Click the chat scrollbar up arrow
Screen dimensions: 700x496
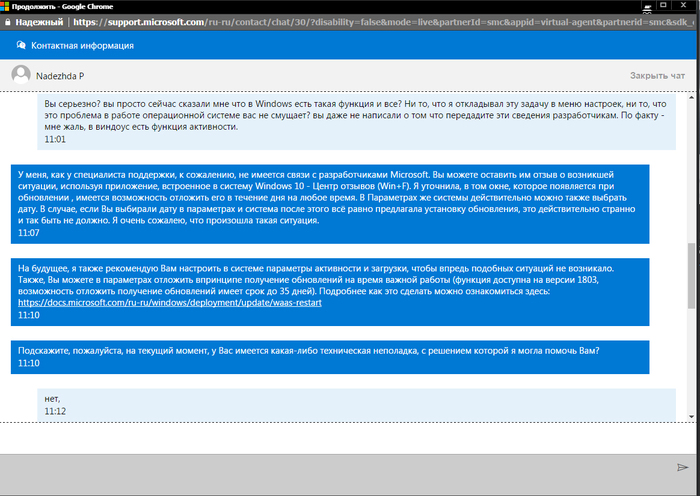pyautogui.click(x=692, y=97)
